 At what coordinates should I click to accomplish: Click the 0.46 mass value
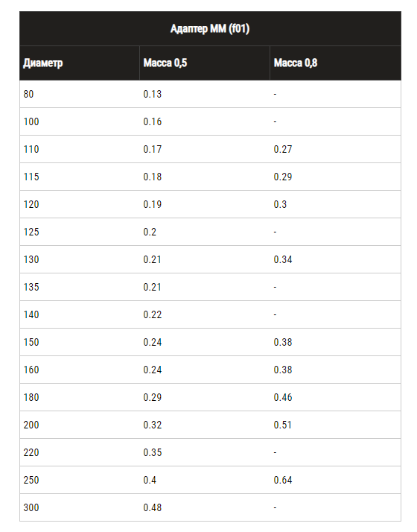[283, 397]
